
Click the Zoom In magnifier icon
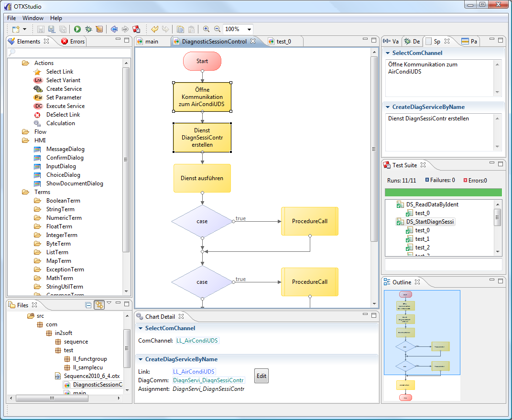(206, 29)
